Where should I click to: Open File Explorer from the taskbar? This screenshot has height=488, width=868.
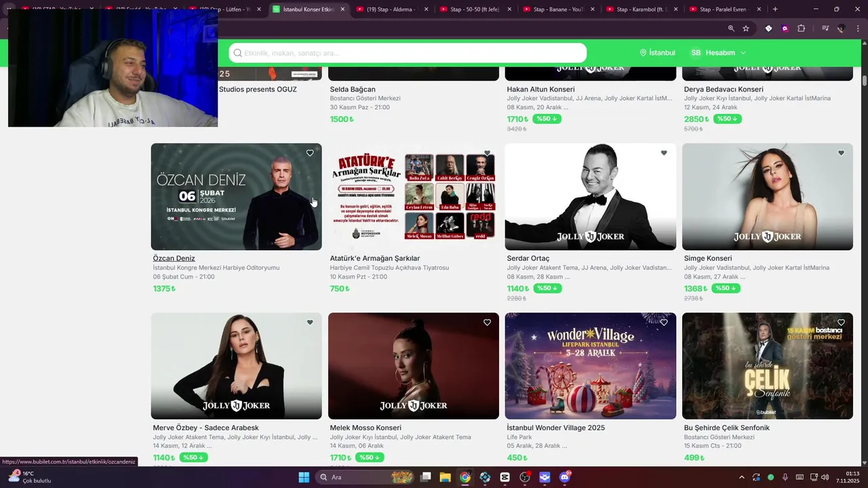coord(445,477)
